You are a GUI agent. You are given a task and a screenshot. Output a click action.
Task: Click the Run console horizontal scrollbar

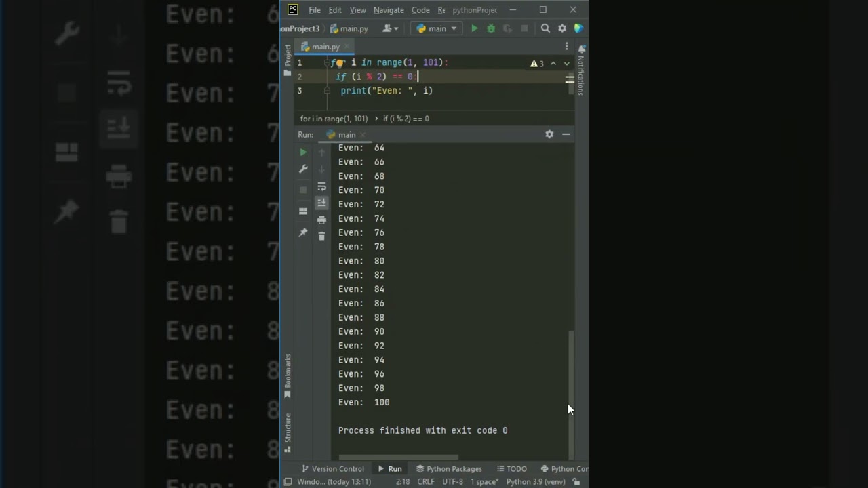pos(399,457)
